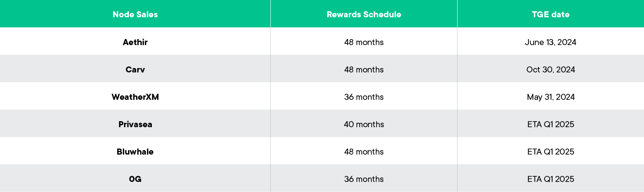Click the Node Sales column header
644x192 pixels.
pos(135,14)
